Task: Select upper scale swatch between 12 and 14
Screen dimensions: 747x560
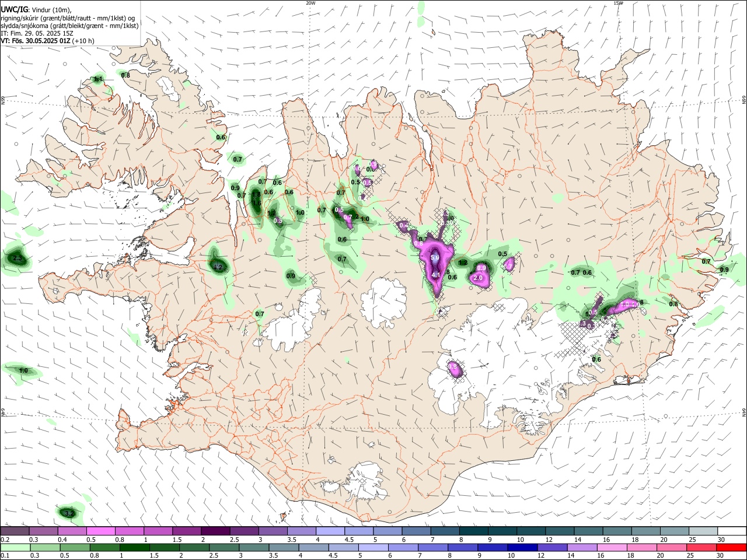Action: [559, 531]
